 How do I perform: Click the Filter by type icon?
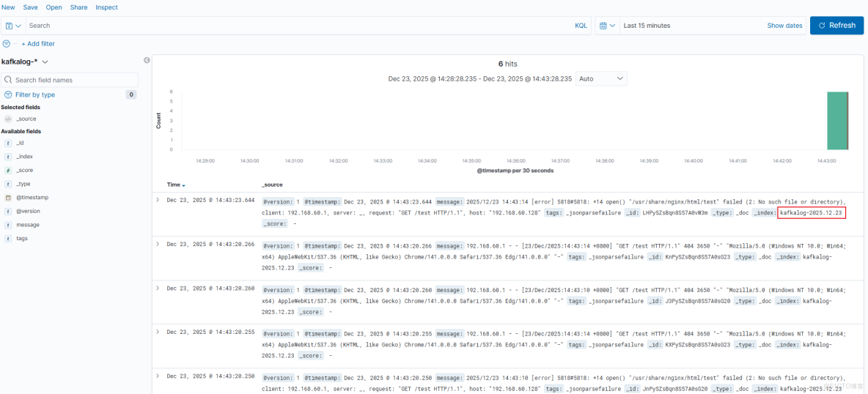[8, 94]
